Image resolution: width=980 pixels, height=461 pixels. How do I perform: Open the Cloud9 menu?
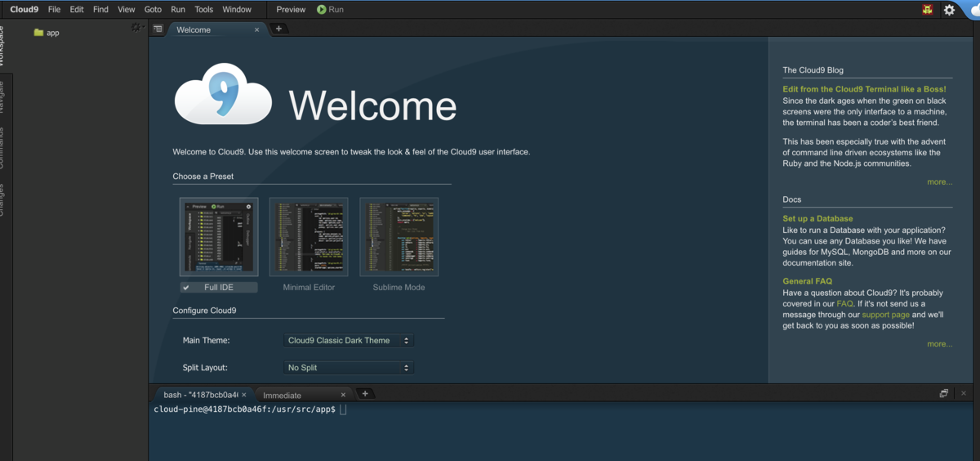point(24,10)
